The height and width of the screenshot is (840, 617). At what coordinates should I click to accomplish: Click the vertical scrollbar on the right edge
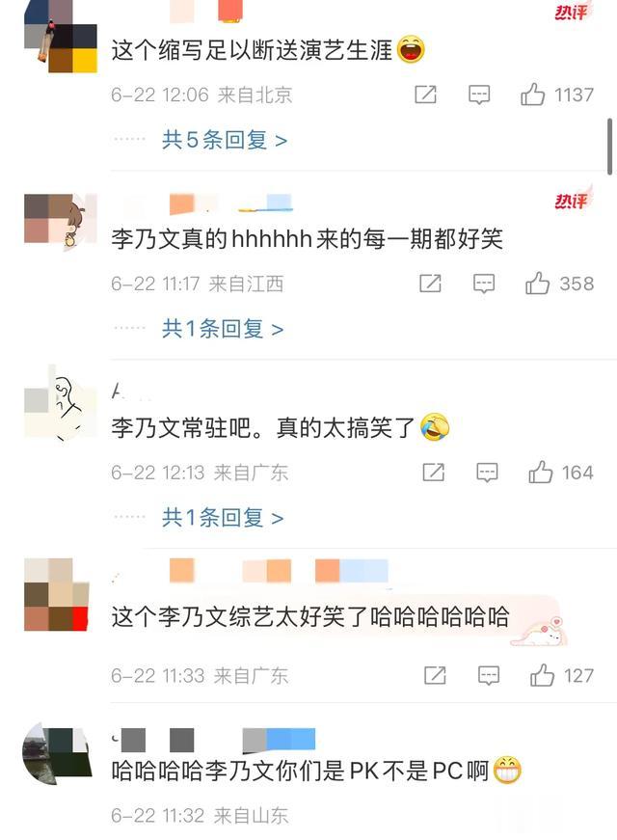coord(609,147)
